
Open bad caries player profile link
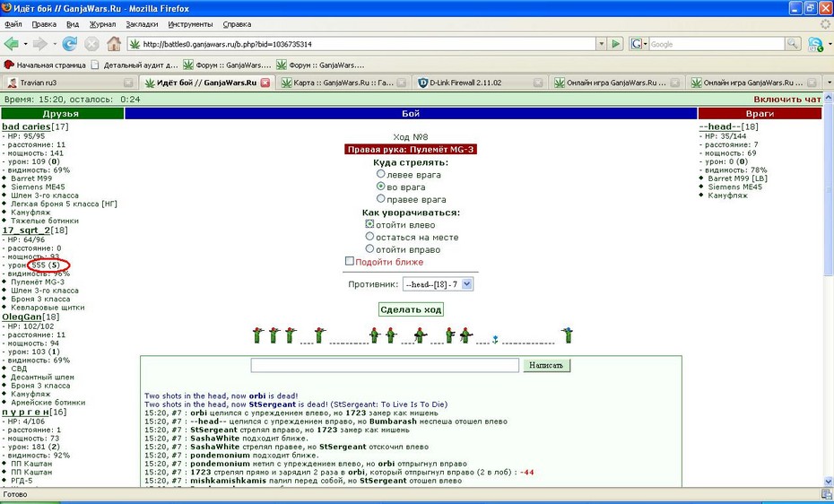[26, 126]
